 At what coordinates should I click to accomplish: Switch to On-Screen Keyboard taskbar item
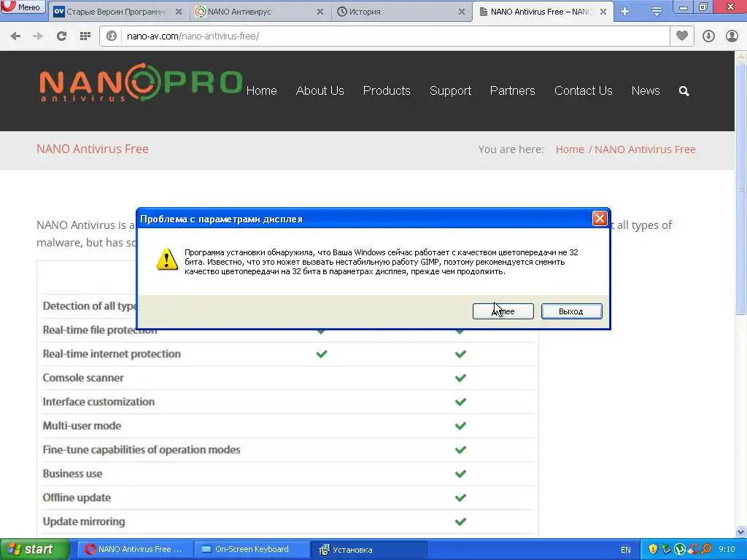tap(252, 550)
